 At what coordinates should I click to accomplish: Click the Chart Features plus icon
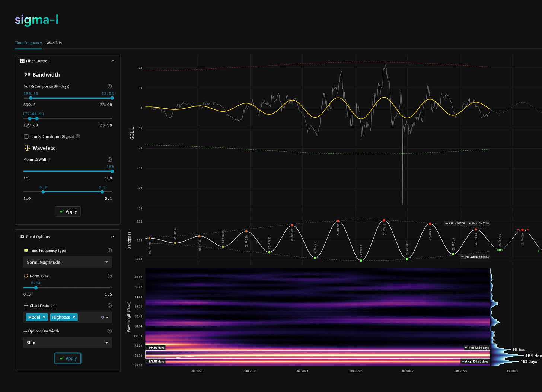[26, 306]
